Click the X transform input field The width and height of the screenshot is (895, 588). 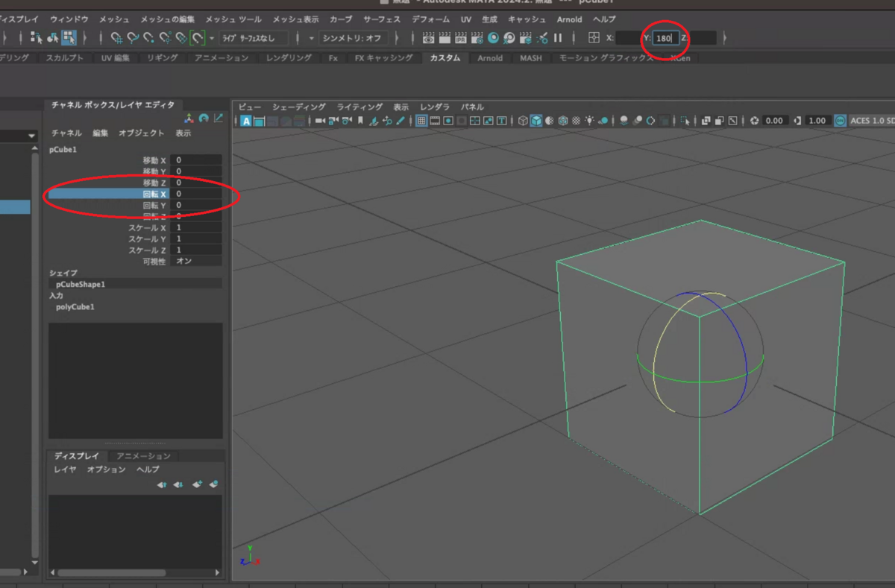[628, 38]
